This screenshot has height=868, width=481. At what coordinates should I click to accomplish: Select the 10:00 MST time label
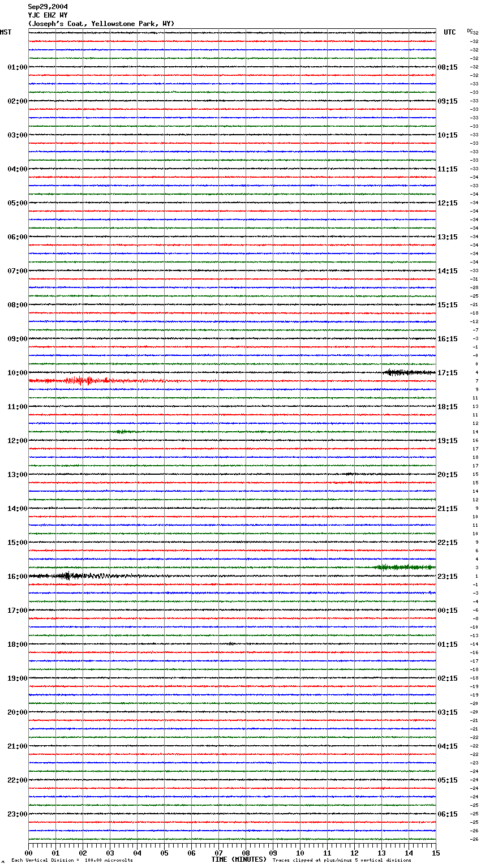point(18,373)
